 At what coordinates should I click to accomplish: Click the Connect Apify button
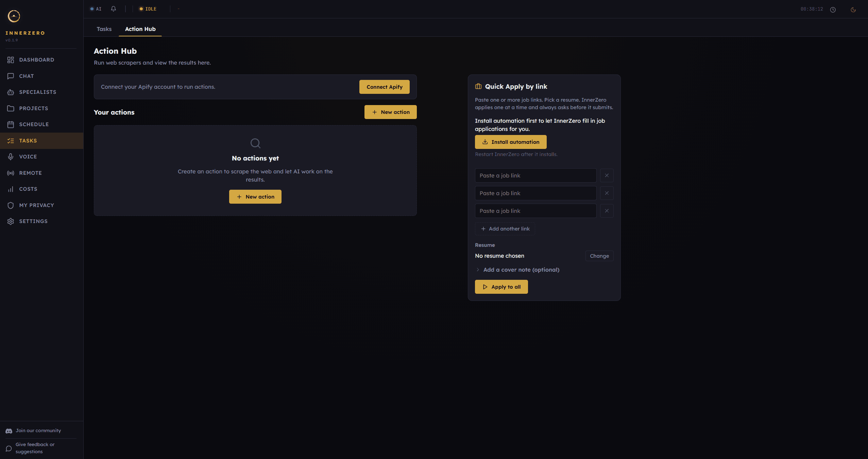point(385,87)
